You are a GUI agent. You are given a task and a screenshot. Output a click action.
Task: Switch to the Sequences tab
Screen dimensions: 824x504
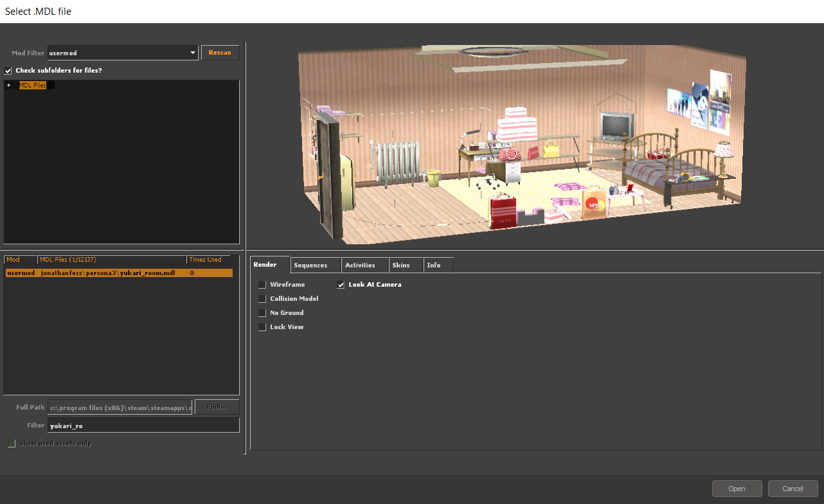click(x=316, y=265)
